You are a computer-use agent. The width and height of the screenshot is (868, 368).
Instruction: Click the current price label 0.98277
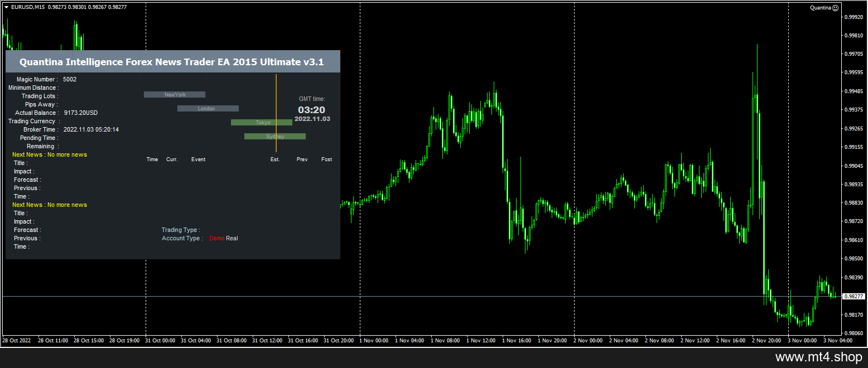pyautogui.click(x=853, y=296)
